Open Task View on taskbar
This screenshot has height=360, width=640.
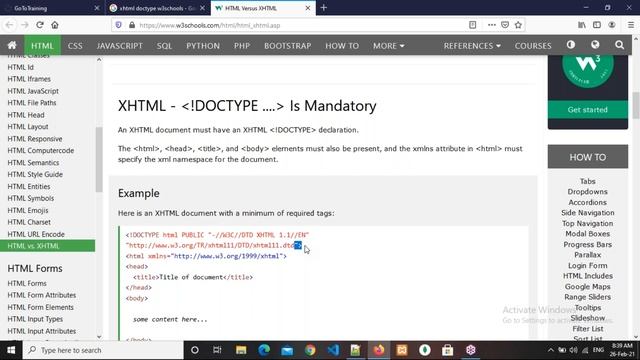point(217,350)
